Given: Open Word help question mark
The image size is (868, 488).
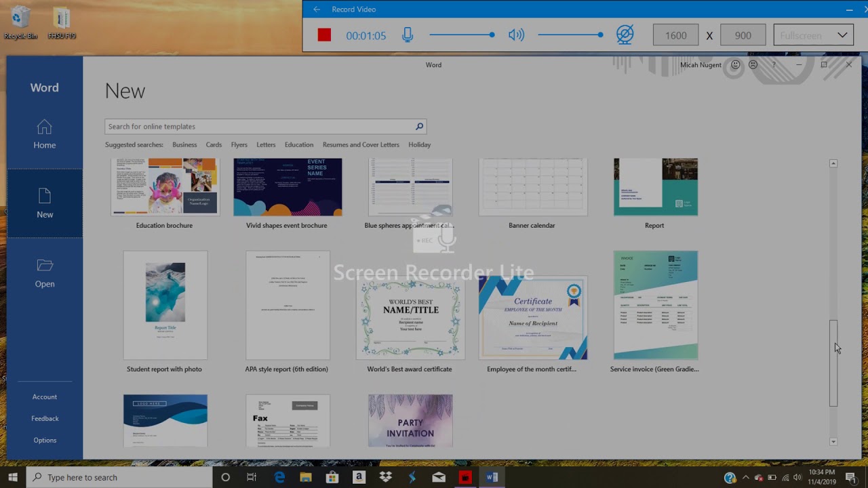Looking at the screenshot, I should 774,65.
